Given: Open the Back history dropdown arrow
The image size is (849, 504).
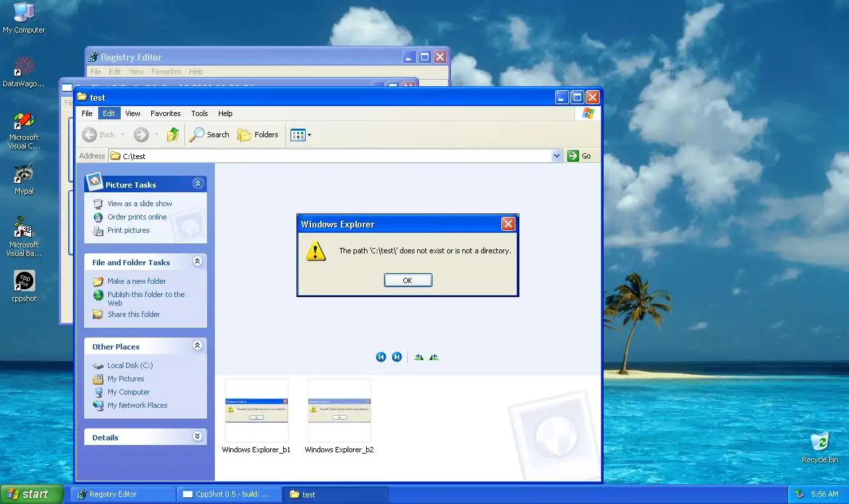Looking at the screenshot, I should point(121,135).
